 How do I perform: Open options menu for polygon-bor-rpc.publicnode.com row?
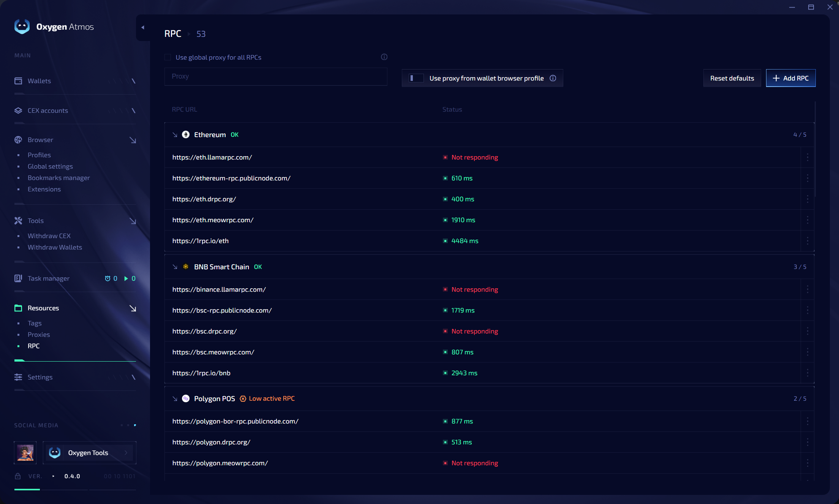(x=807, y=421)
